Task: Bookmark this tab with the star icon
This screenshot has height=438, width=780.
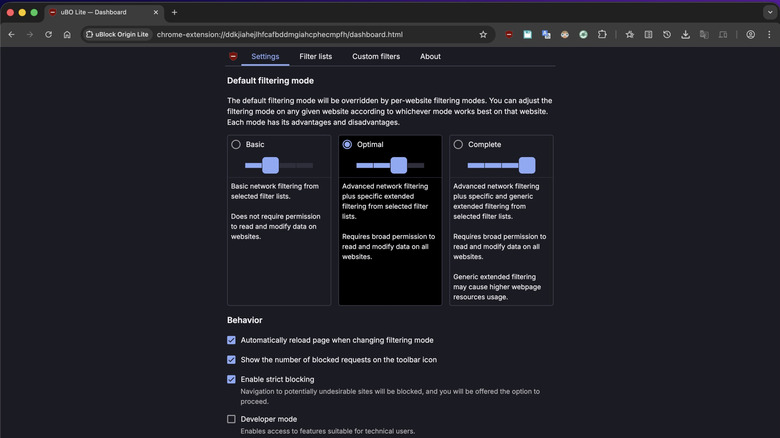Action: 483,34
